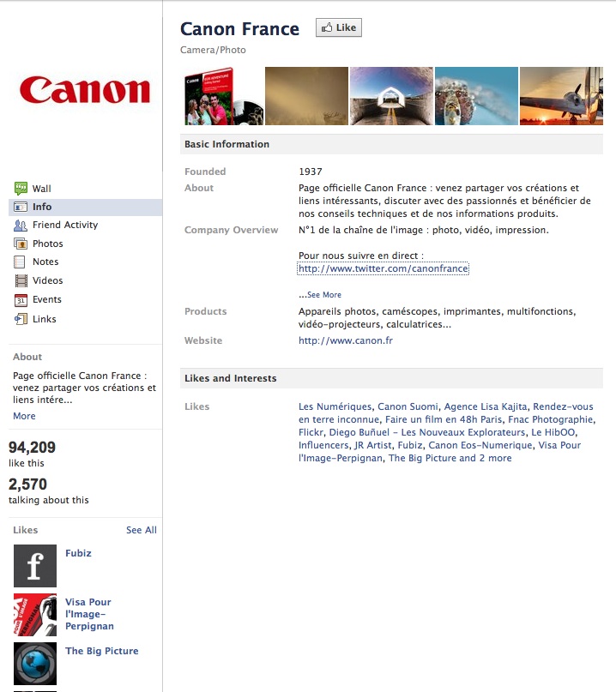Screen dimensions: 616x692
Task: Open the Wall tab
Action: [x=41, y=189]
